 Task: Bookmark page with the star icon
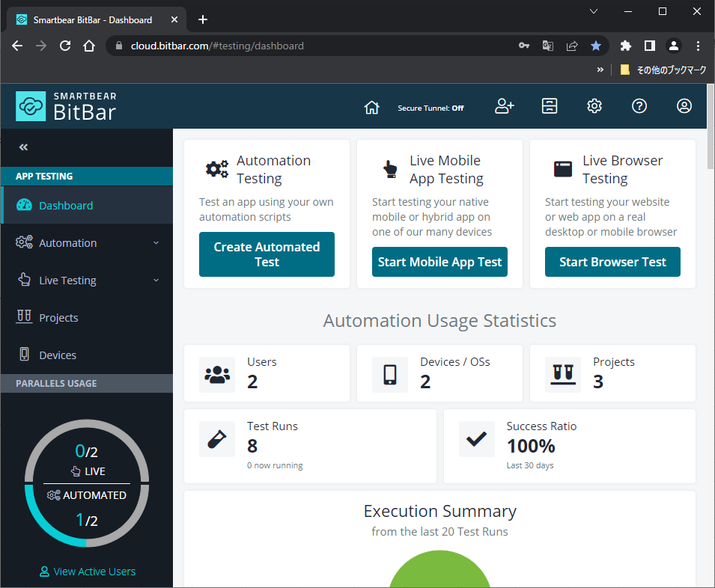tap(595, 46)
